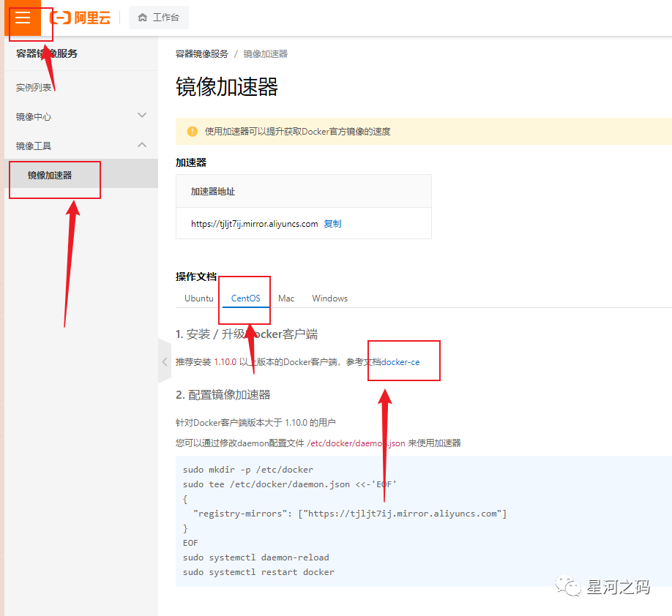This screenshot has height=616, width=672.
Task: Collapse the sidebar with the arrow handle
Action: [165, 361]
